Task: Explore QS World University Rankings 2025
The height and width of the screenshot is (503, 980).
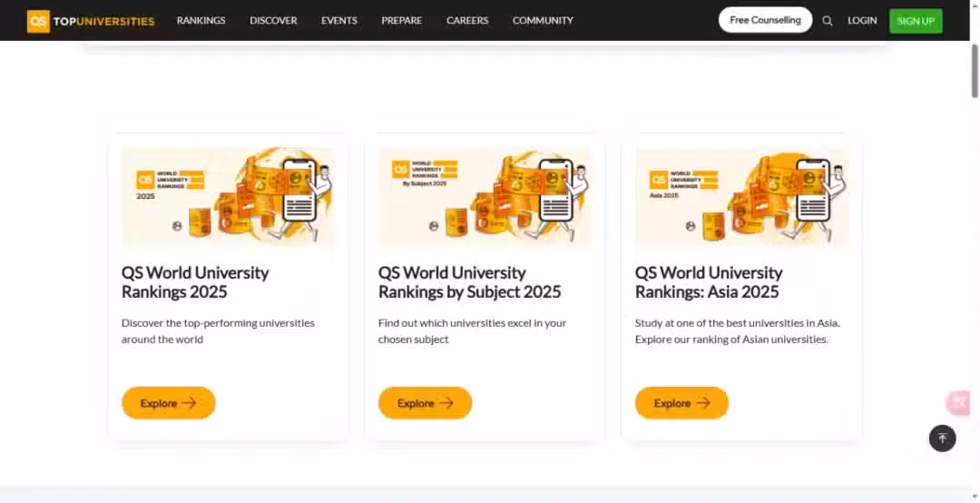Action: [x=168, y=403]
